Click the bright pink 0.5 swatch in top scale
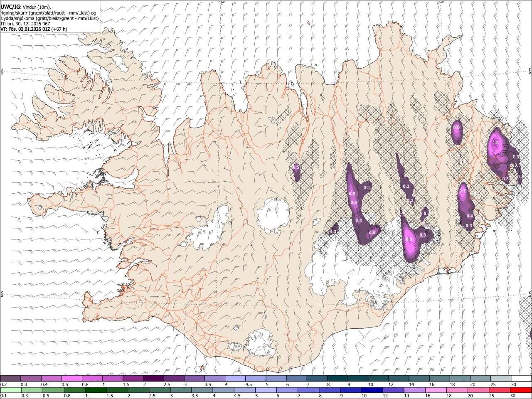The width and height of the screenshot is (532, 399). click(x=72, y=378)
